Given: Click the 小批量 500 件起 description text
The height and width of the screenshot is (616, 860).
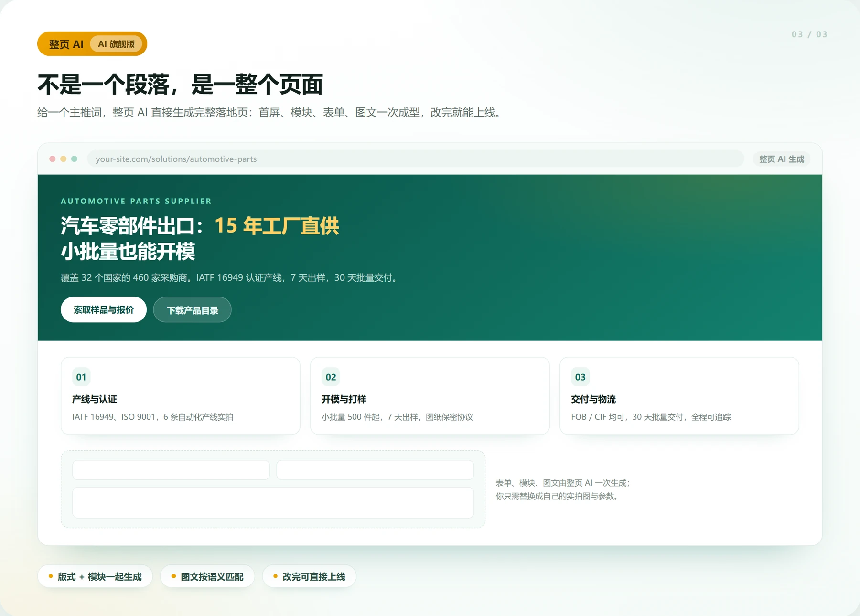Looking at the screenshot, I should tap(398, 417).
